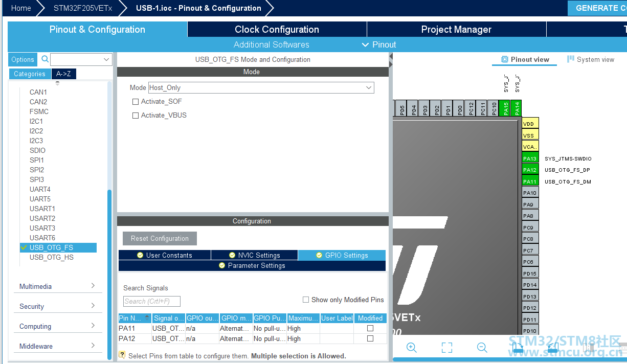The image size is (627, 364).
Task: Select USB_OTG_HS in the peripheral list
Action: coord(52,257)
